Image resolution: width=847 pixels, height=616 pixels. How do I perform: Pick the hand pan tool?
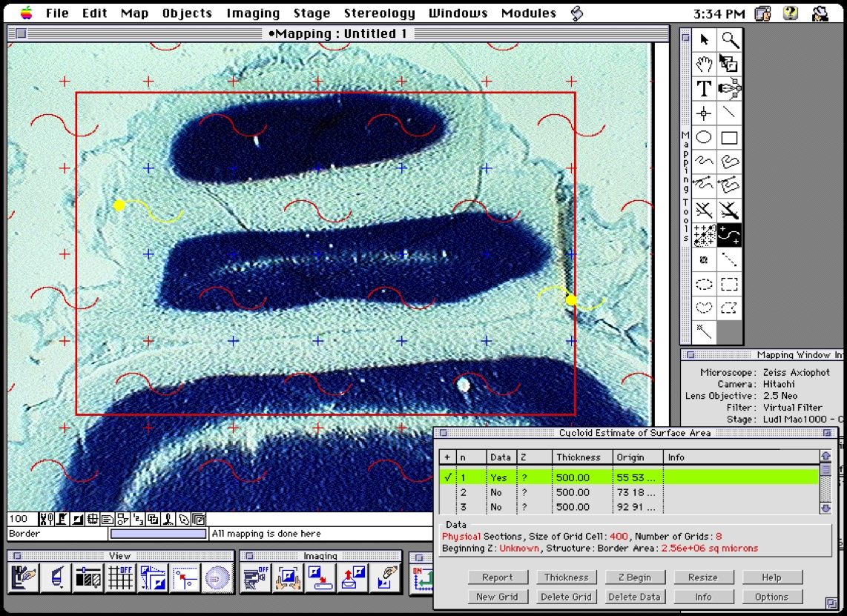(704, 64)
